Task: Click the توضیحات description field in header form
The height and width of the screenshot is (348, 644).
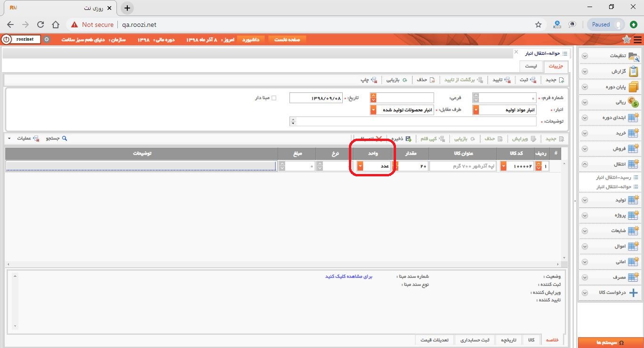Action: point(413,121)
